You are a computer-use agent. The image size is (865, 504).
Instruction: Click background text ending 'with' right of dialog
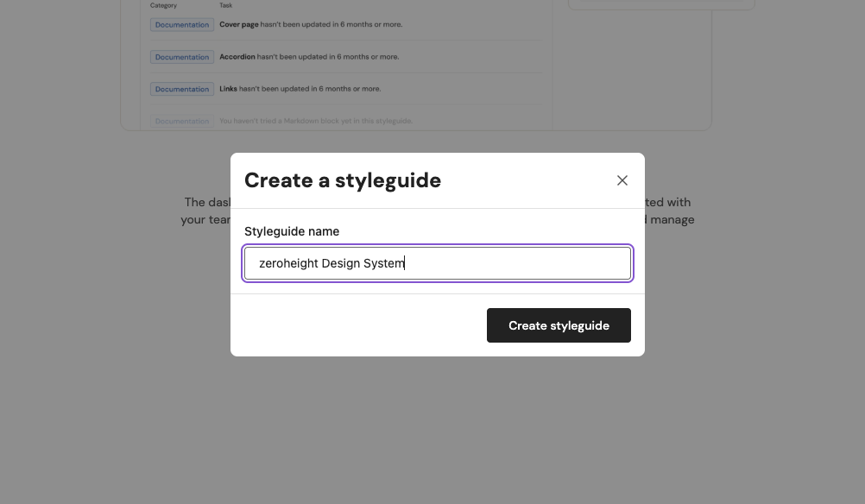669,202
